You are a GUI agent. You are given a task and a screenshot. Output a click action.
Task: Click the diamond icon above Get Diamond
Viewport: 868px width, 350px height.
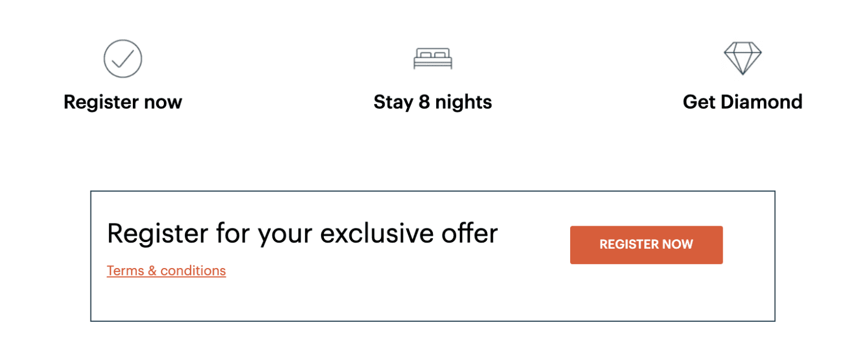(743, 57)
